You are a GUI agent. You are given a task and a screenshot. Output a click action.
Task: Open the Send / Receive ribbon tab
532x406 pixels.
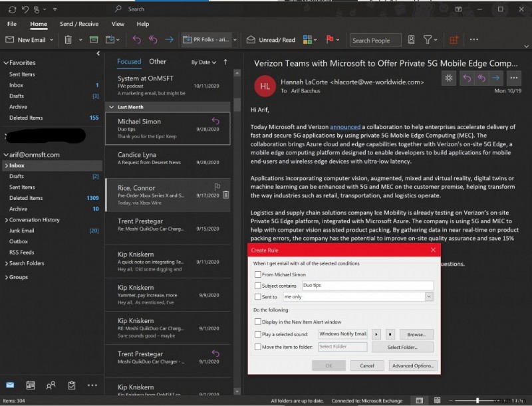click(x=79, y=24)
